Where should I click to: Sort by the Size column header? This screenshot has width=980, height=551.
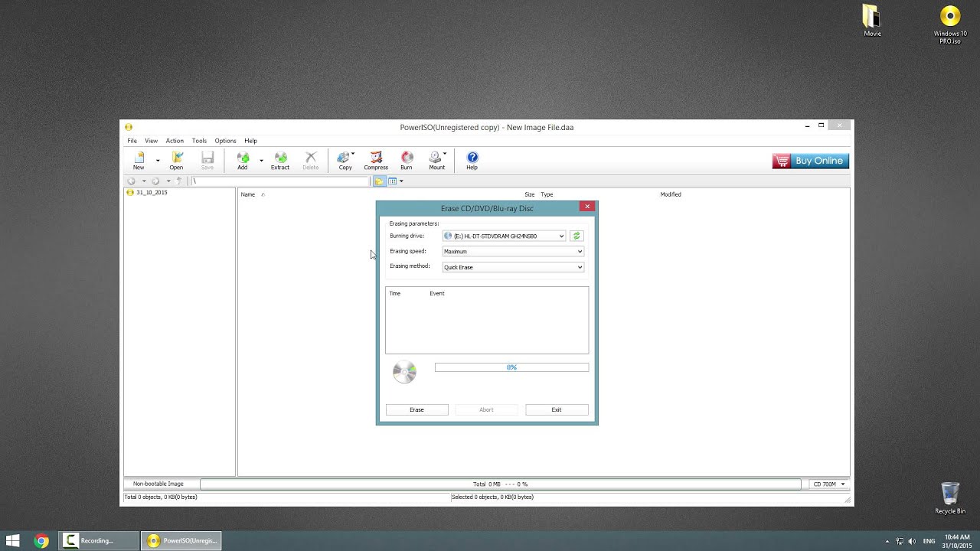coord(529,194)
